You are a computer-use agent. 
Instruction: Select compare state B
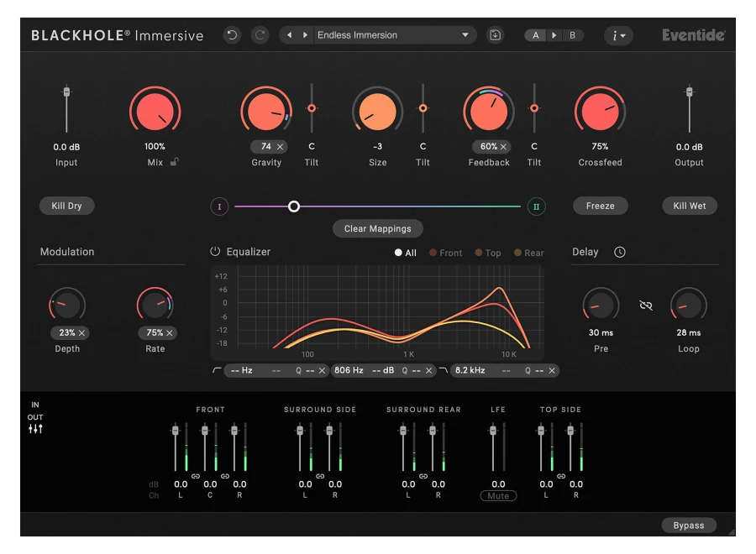point(572,35)
